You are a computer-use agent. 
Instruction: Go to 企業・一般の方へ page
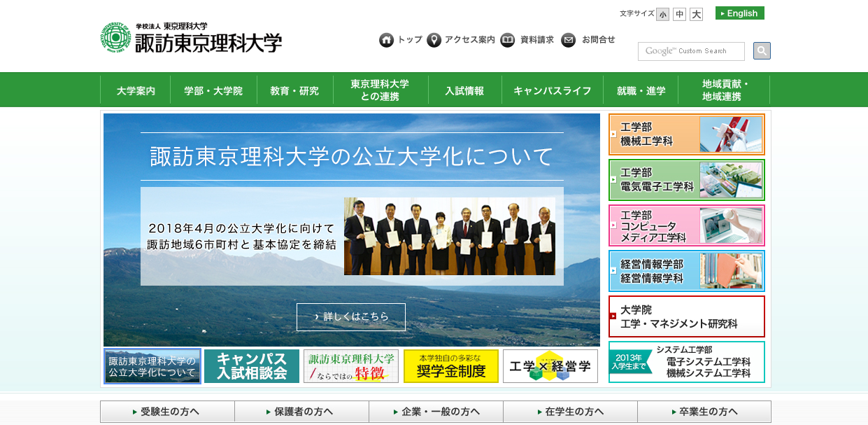pyautogui.click(x=436, y=412)
